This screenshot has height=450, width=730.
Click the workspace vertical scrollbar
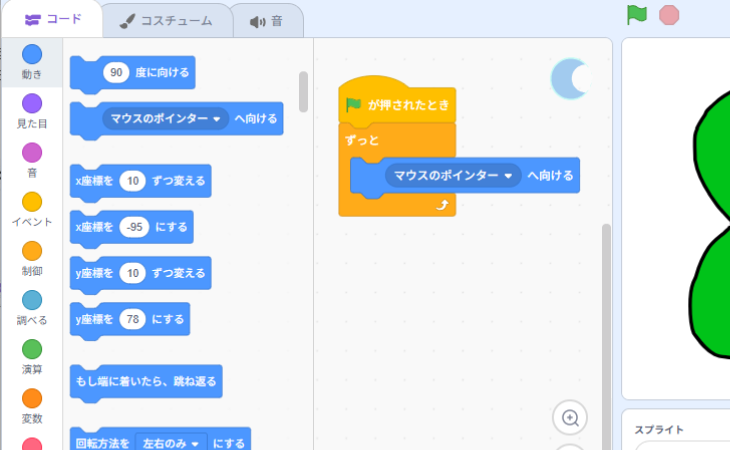606,336
